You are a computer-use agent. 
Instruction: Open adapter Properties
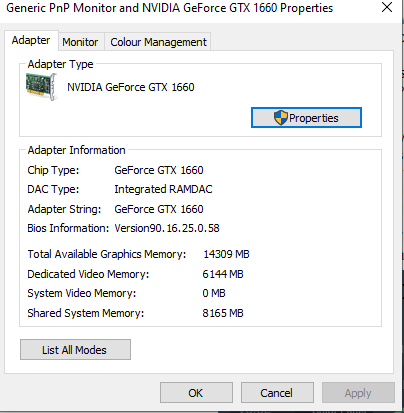306,117
